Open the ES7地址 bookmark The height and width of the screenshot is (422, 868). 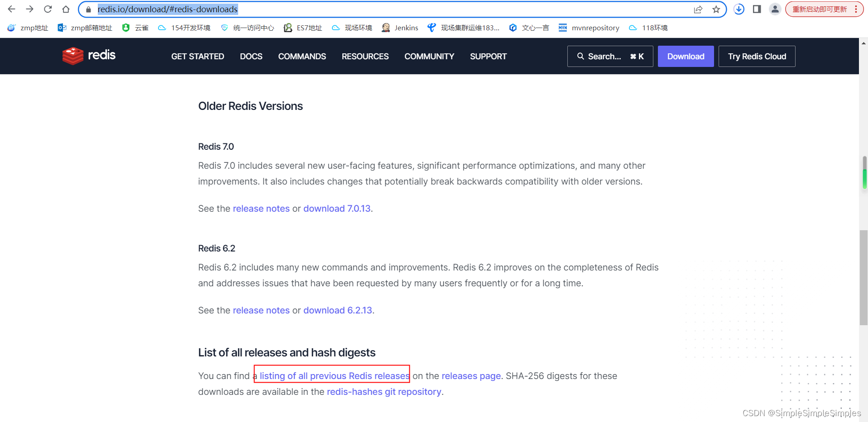[303, 28]
